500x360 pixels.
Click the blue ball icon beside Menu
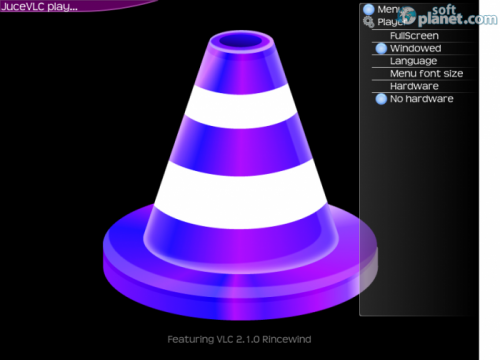(x=369, y=9)
